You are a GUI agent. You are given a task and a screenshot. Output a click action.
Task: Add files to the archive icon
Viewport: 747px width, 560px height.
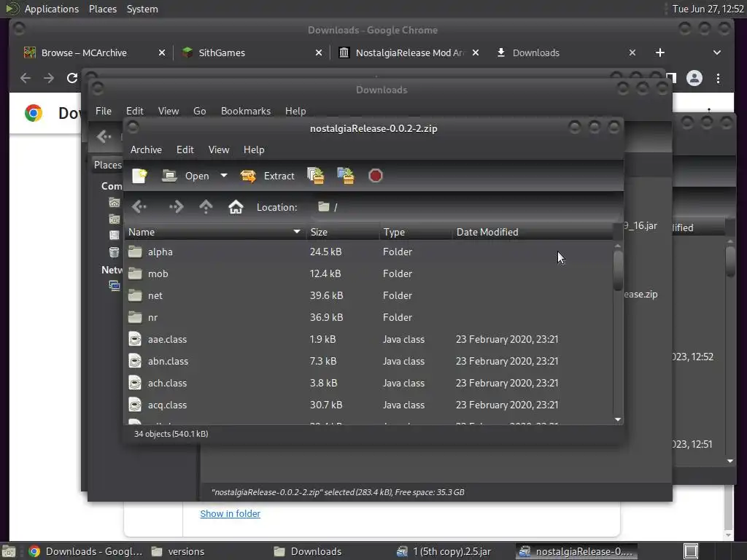click(316, 176)
